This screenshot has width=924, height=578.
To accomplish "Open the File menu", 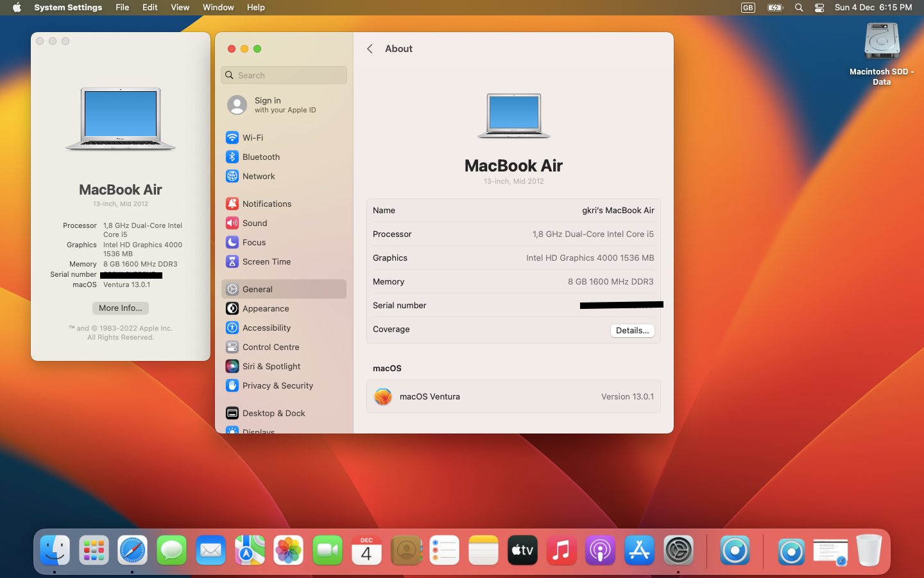I will [x=122, y=8].
